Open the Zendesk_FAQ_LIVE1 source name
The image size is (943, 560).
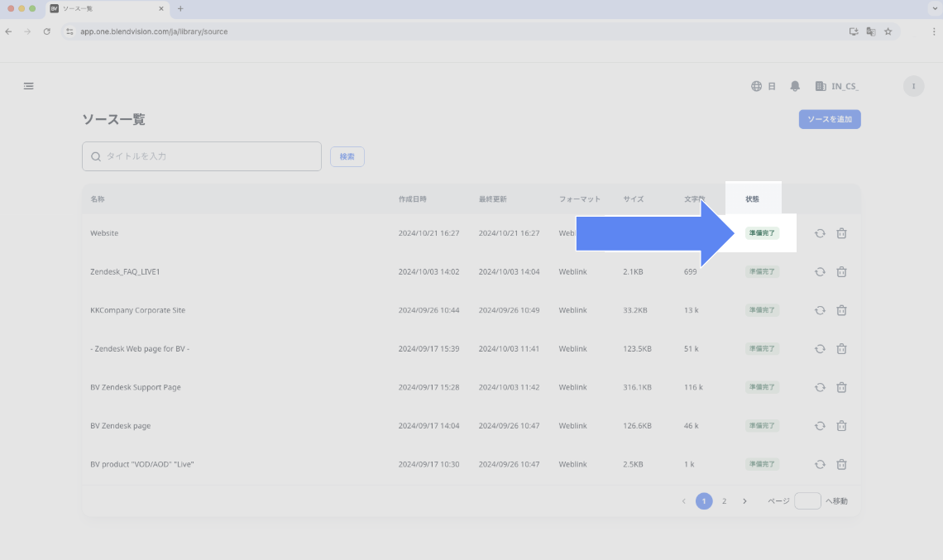(x=125, y=272)
